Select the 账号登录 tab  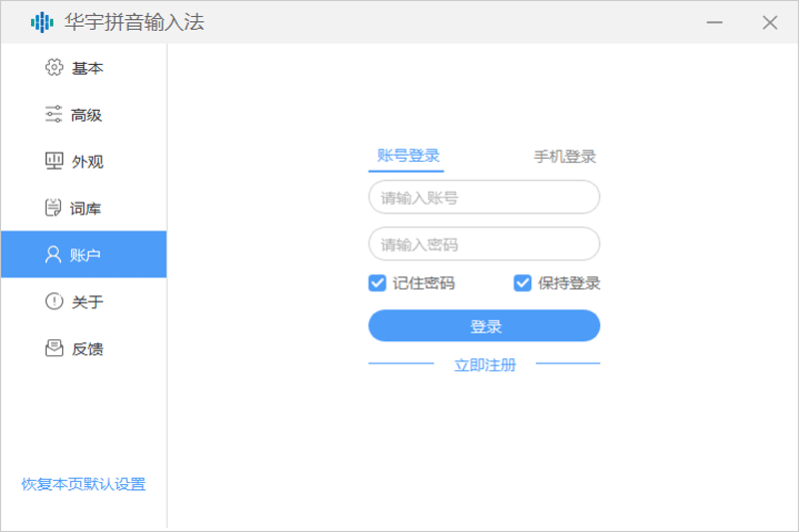pos(407,156)
